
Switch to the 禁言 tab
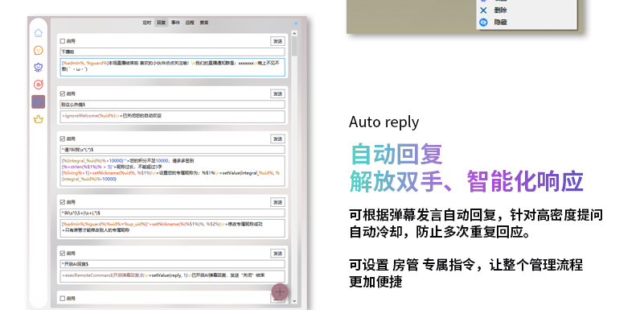point(203,23)
